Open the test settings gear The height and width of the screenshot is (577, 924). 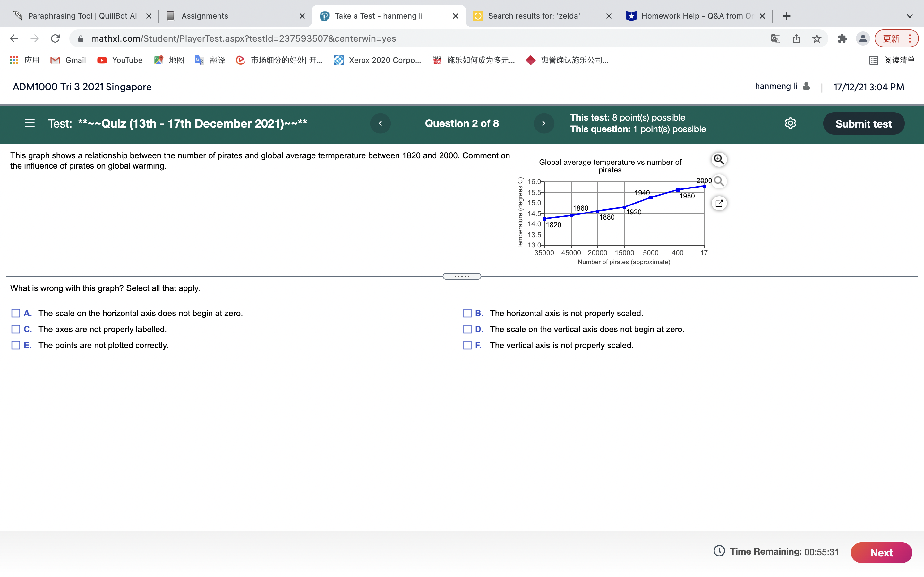(x=790, y=123)
